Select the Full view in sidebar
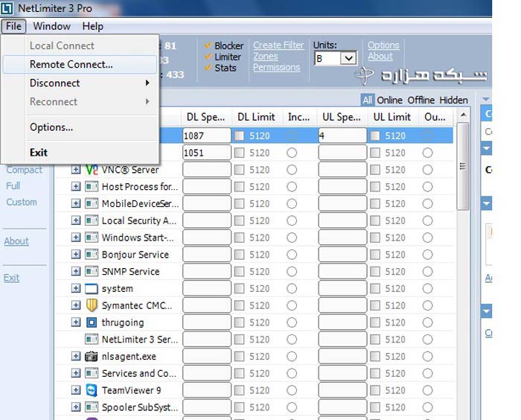 click(x=13, y=185)
